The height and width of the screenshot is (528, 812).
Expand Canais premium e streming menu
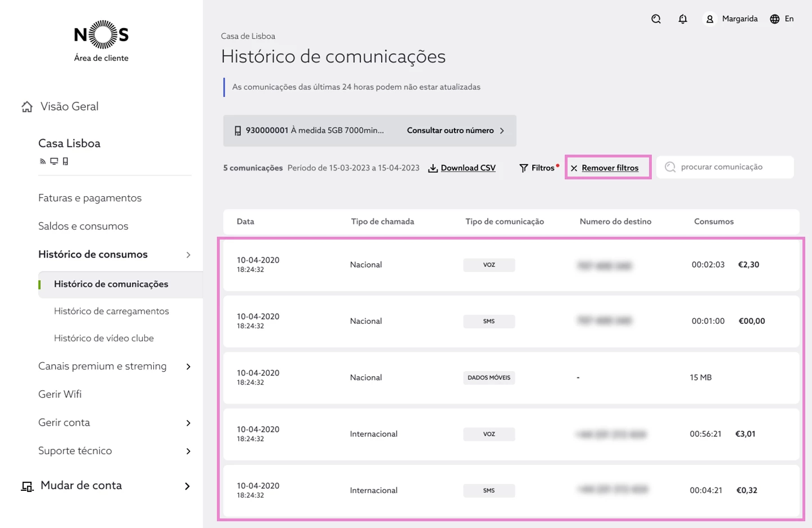pyautogui.click(x=188, y=367)
